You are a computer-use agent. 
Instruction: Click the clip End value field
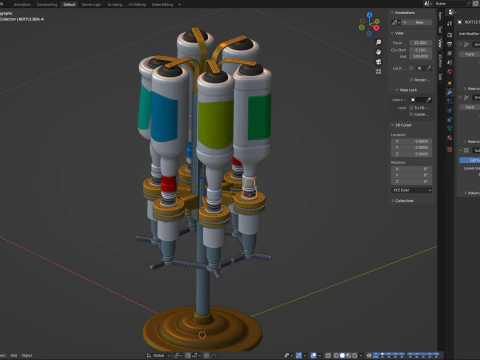pos(420,56)
